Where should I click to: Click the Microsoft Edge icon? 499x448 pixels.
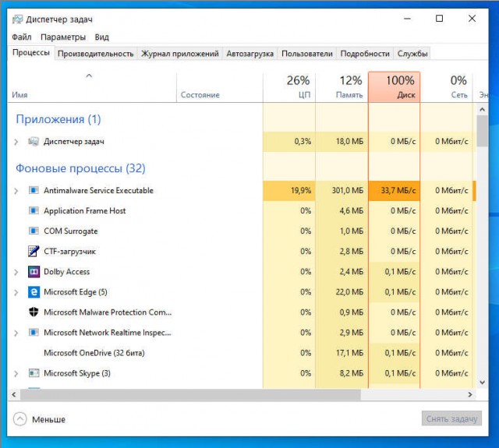34,292
